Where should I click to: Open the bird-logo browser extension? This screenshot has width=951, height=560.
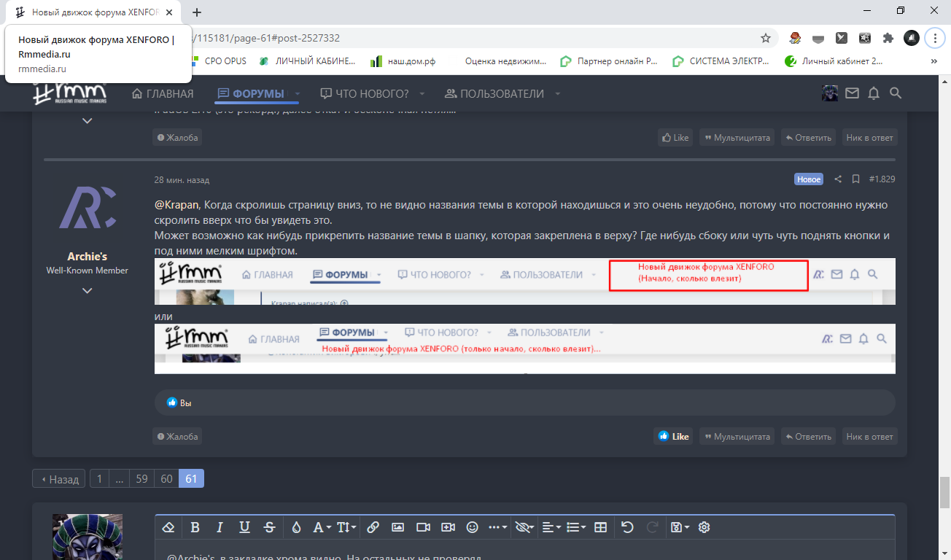tap(842, 38)
